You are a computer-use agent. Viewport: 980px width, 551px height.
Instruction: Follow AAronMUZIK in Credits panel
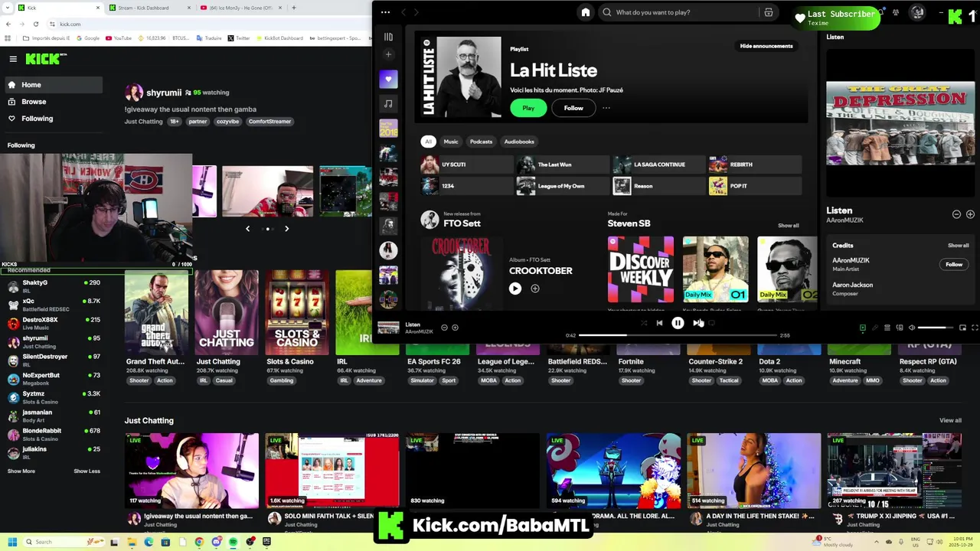point(954,264)
